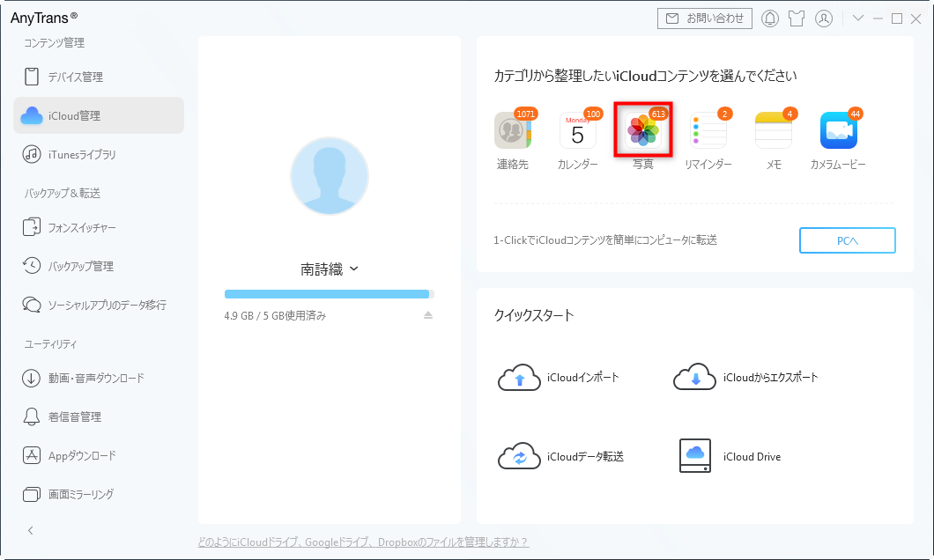Click the AnyTrans logo title

click(44, 18)
